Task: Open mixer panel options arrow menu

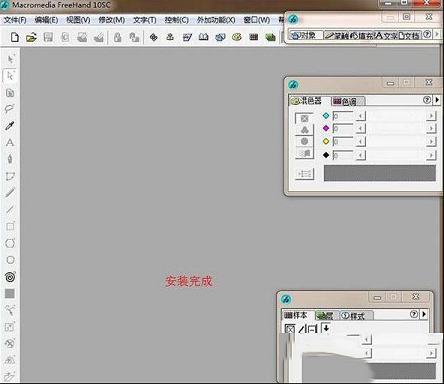Action: point(437,100)
